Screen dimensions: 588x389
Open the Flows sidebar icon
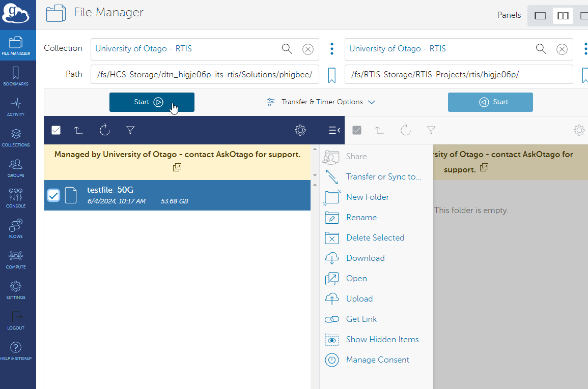[x=16, y=228]
